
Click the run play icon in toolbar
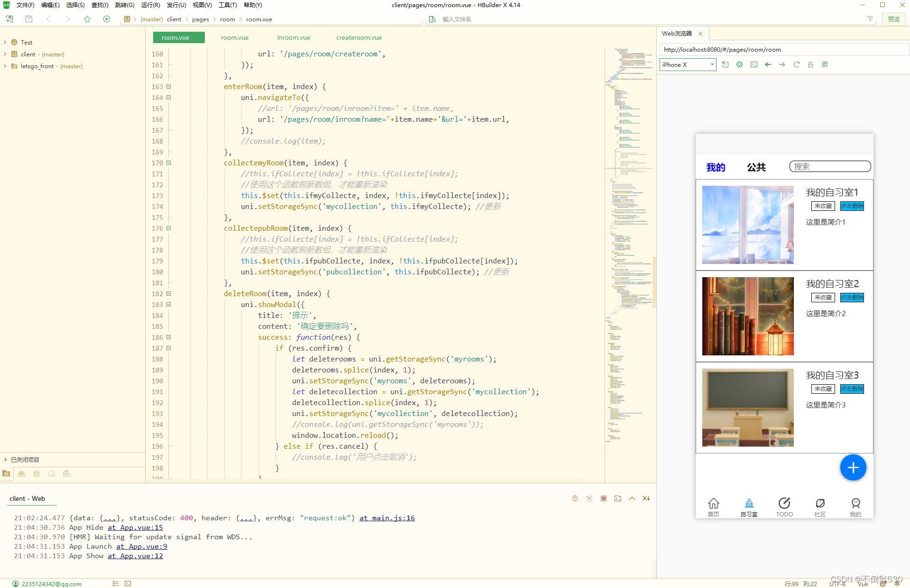tap(107, 19)
